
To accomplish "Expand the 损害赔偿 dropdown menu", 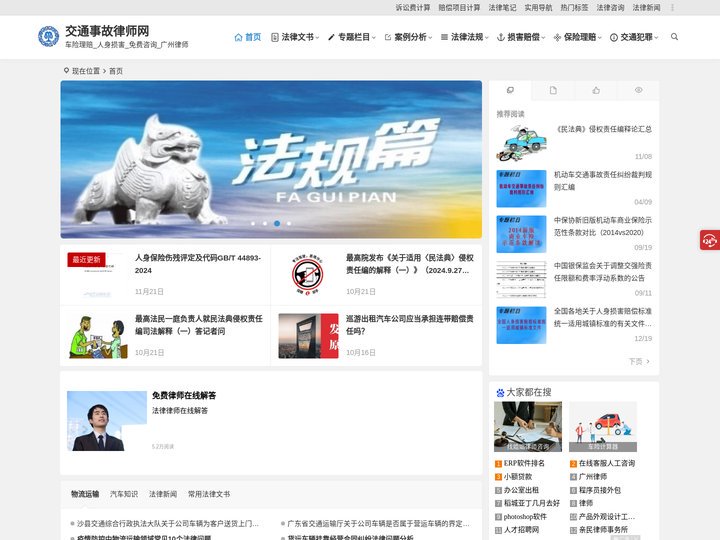I will pyautogui.click(x=521, y=37).
